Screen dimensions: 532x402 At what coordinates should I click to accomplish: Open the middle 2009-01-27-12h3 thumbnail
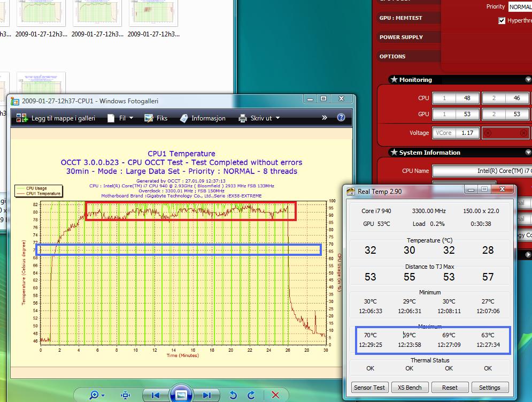(97, 18)
